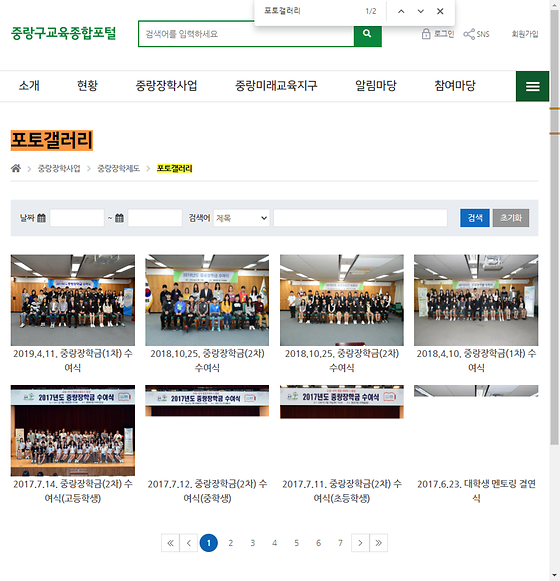Click the vertical page scrollbar thumb
This screenshot has height=581, width=560.
coord(554,226)
